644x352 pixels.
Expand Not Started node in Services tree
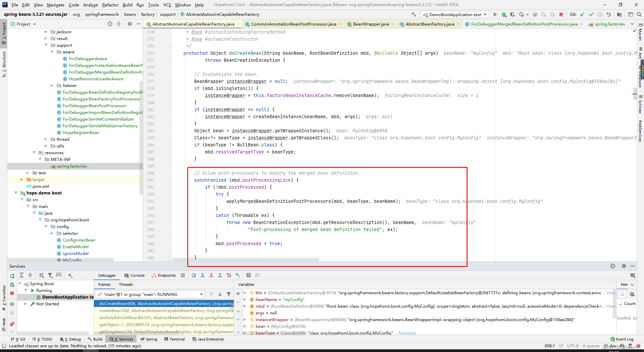click(25, 304)
